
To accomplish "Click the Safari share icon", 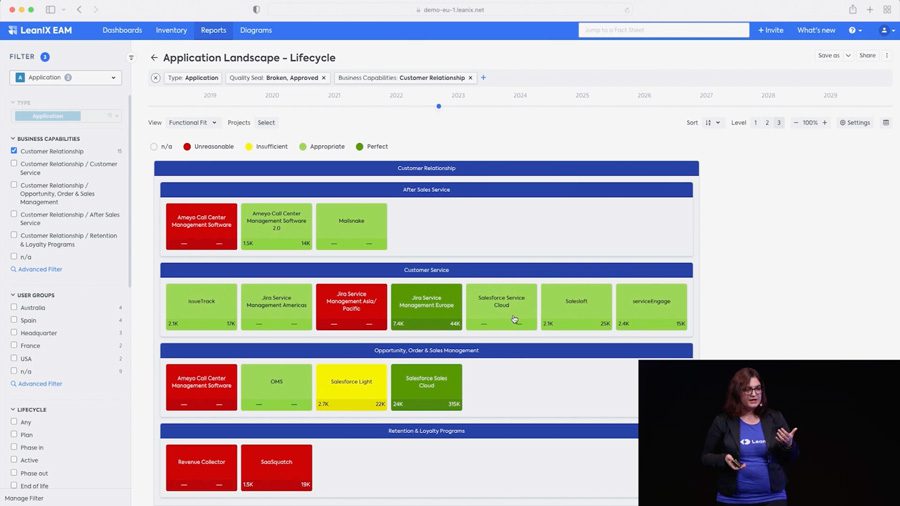I will click(853, 10).
